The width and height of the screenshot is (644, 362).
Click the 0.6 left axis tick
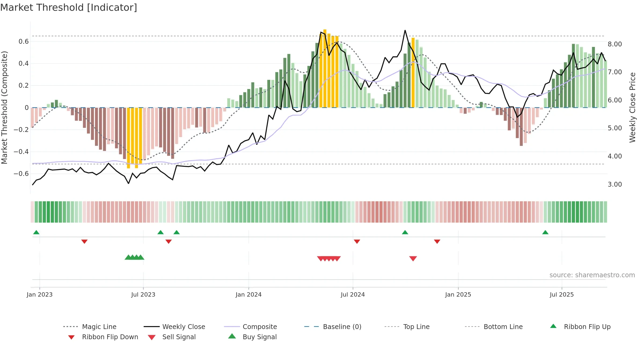click(24, 41)
